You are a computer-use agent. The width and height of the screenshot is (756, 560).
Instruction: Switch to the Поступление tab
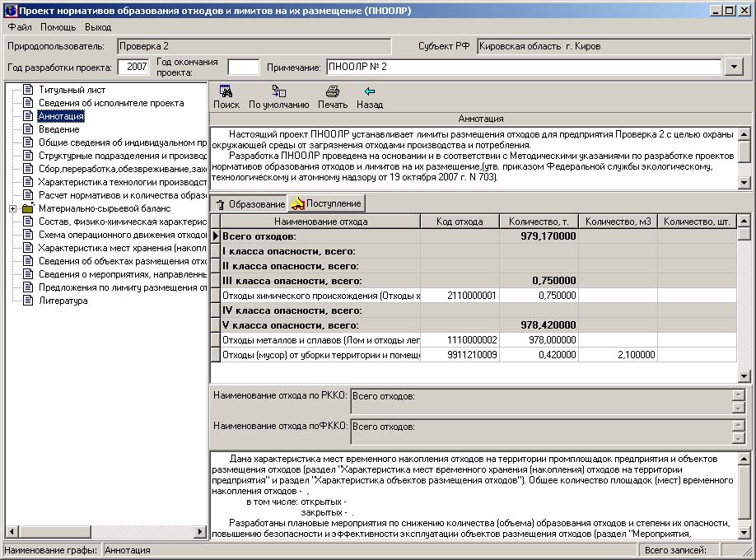[x=326, y=203]
